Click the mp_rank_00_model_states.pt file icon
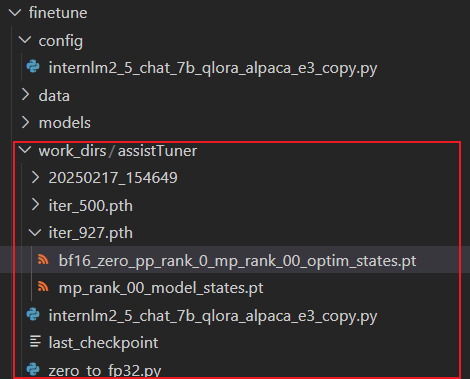This screenshot has width=470, height=379. (x=43, y=287)
